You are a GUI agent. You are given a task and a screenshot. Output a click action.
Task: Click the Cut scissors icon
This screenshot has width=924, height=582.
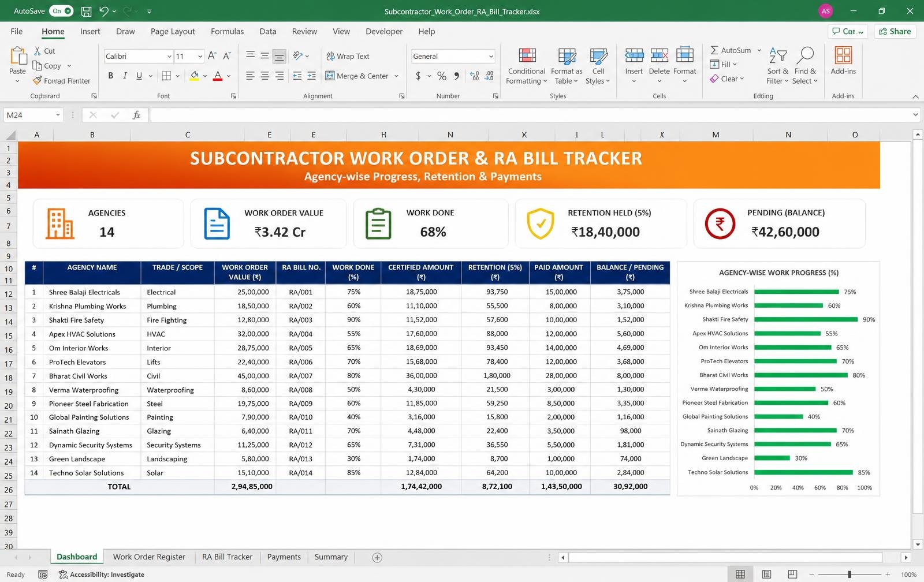(x=38, y=51)
